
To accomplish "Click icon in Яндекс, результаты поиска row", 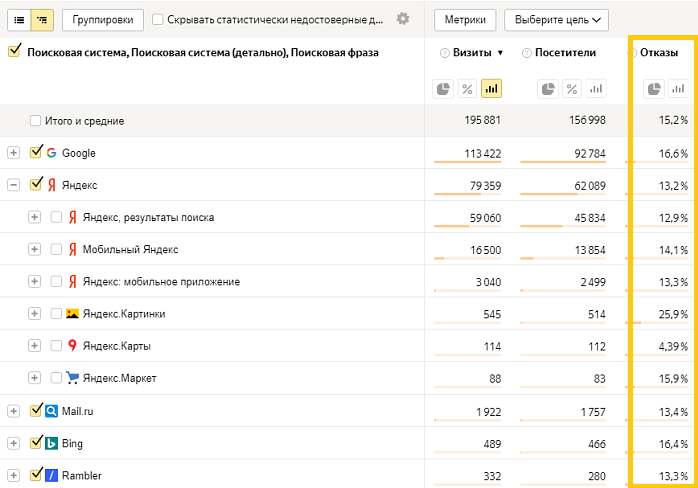I will (73, 217).
